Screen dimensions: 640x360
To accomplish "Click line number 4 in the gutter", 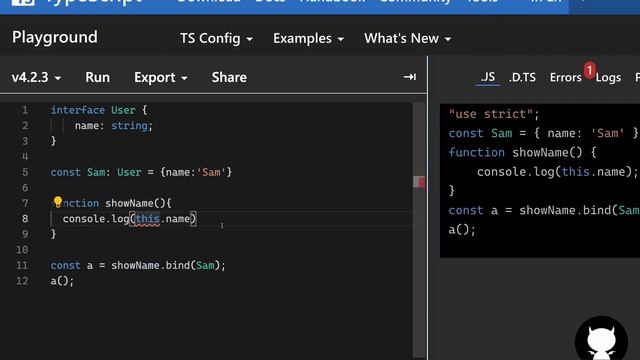I will click(24, 156).
